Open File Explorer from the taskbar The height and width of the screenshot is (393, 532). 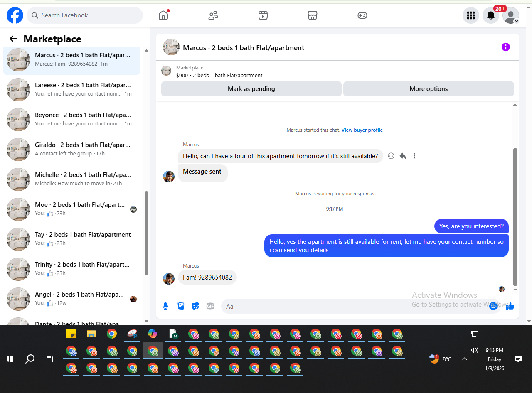point(91,334)
